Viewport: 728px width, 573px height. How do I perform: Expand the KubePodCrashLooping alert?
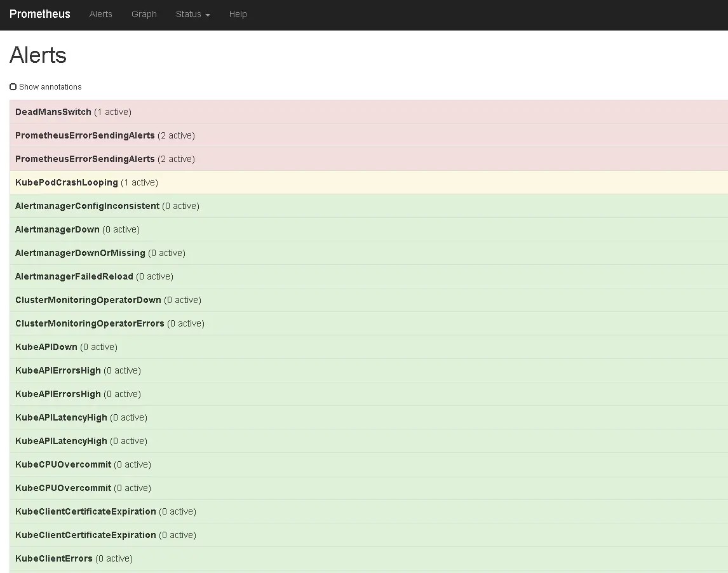pyautogui.click(x=67, y=182)
